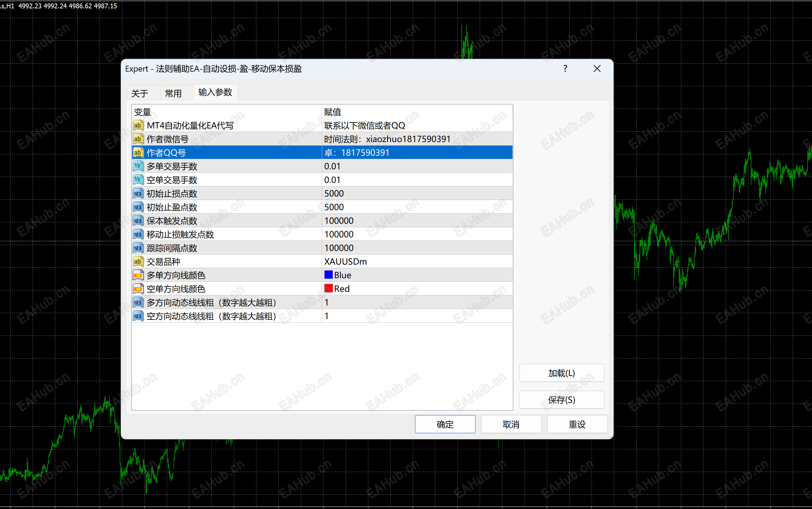The height and width of the screenshot is (509, 812).
Task: Click the string icon beside 交易品种
Action: click(138, 261)
